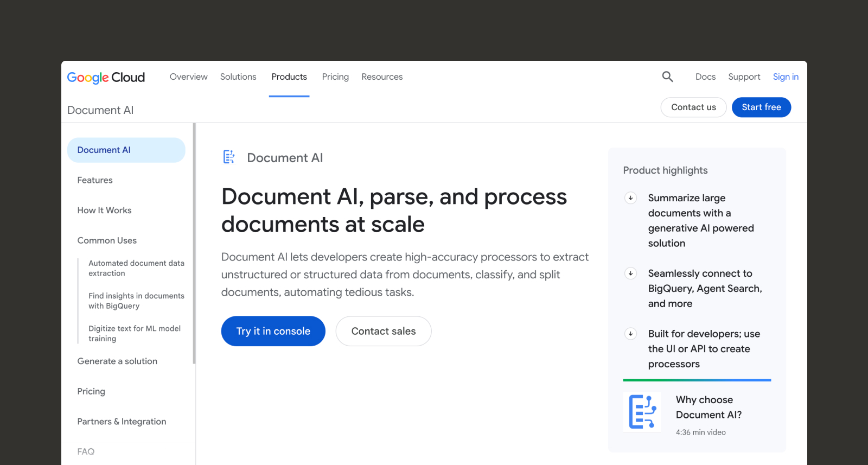Open Common Uses in the sidebar

click(x=107, y=240)
